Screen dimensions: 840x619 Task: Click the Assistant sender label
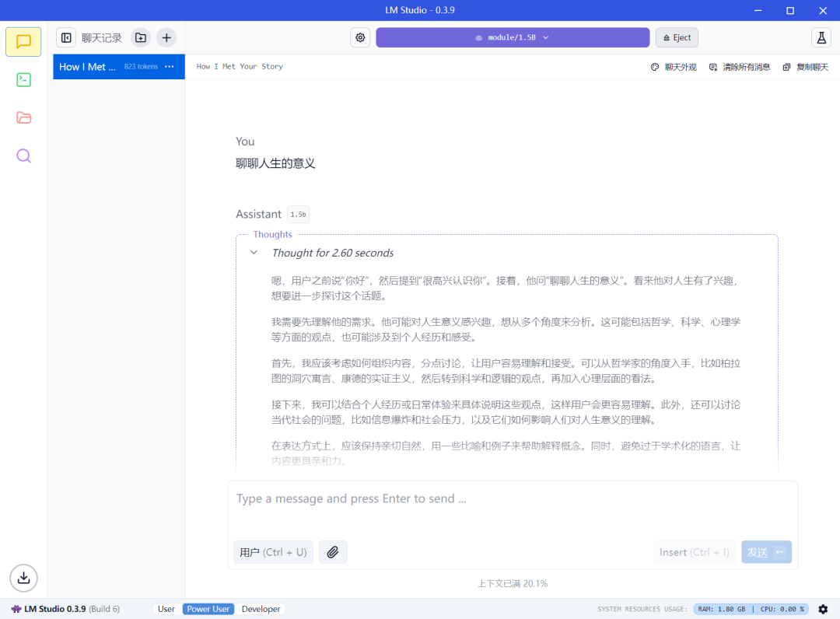(259, 214)
